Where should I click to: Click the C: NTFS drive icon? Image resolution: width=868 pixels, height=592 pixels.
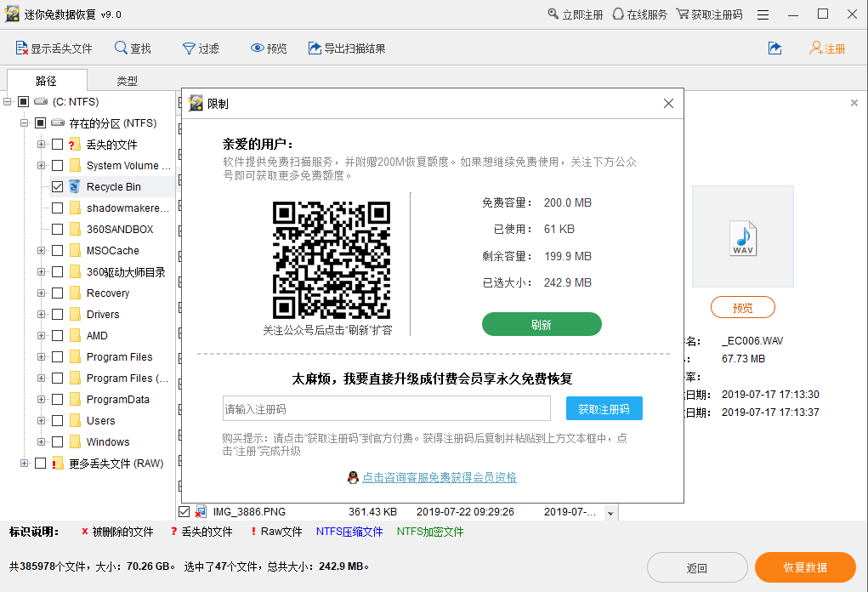click(x=41, y=101)
